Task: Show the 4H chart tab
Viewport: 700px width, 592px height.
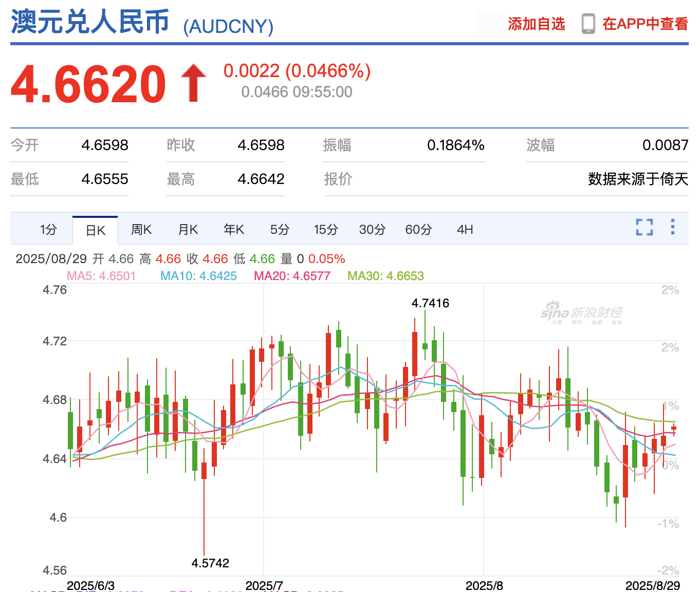Action: click(465, 229)
